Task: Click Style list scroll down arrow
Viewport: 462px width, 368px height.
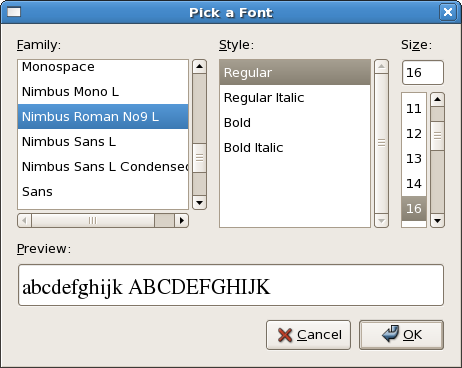Action: tap(381, 221)
